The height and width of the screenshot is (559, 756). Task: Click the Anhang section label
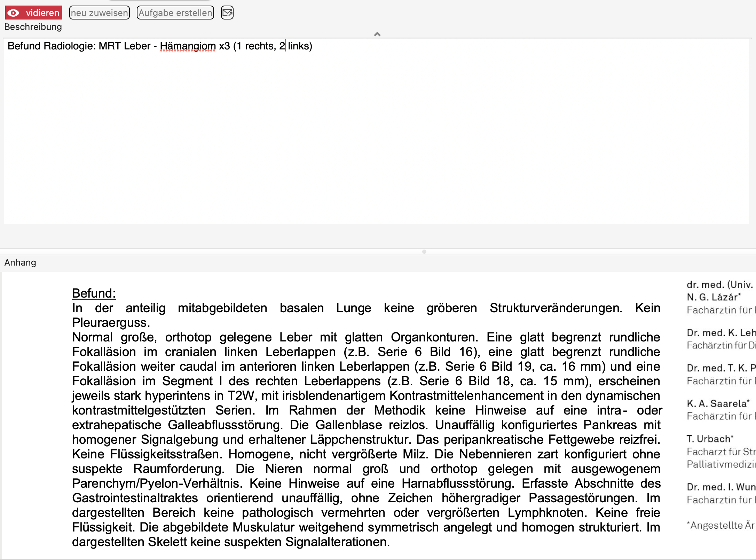point(20,262)
